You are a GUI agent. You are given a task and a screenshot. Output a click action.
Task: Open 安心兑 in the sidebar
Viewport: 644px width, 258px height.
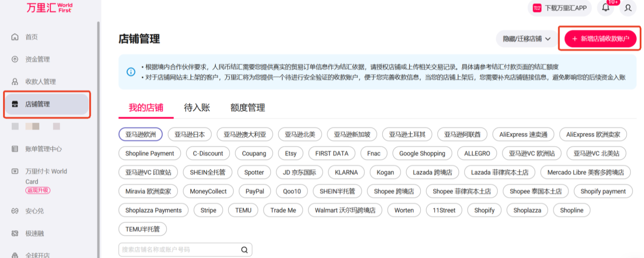(x=35, y=211)
